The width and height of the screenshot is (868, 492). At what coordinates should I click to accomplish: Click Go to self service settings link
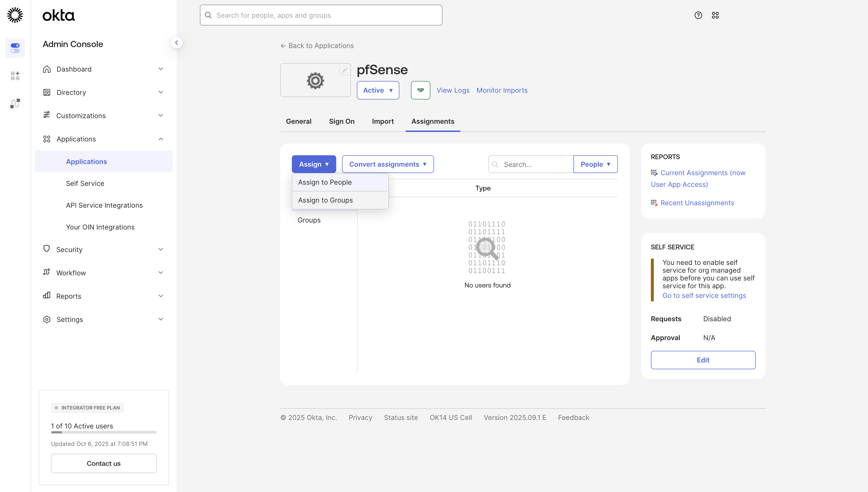coord(704,295)
